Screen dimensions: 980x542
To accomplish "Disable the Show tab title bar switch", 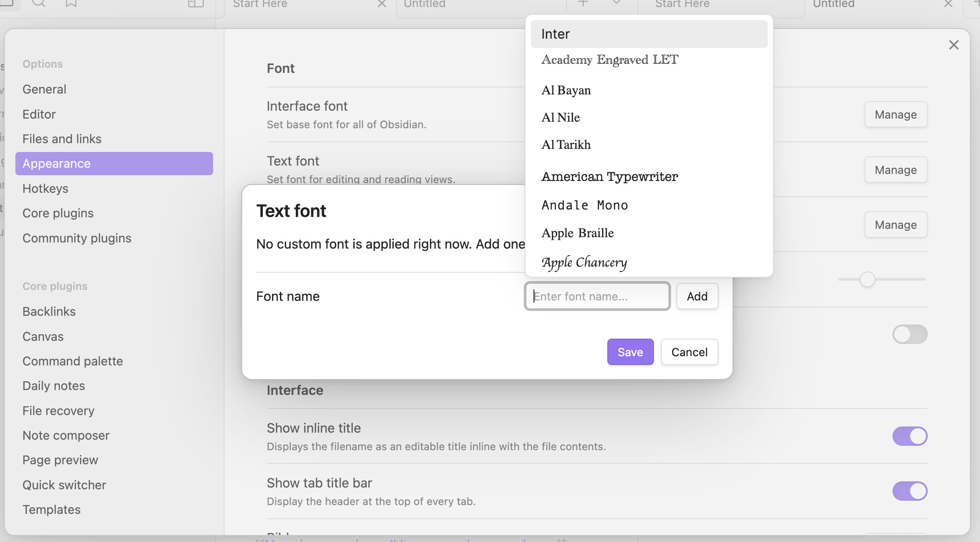I will point(909,491).
